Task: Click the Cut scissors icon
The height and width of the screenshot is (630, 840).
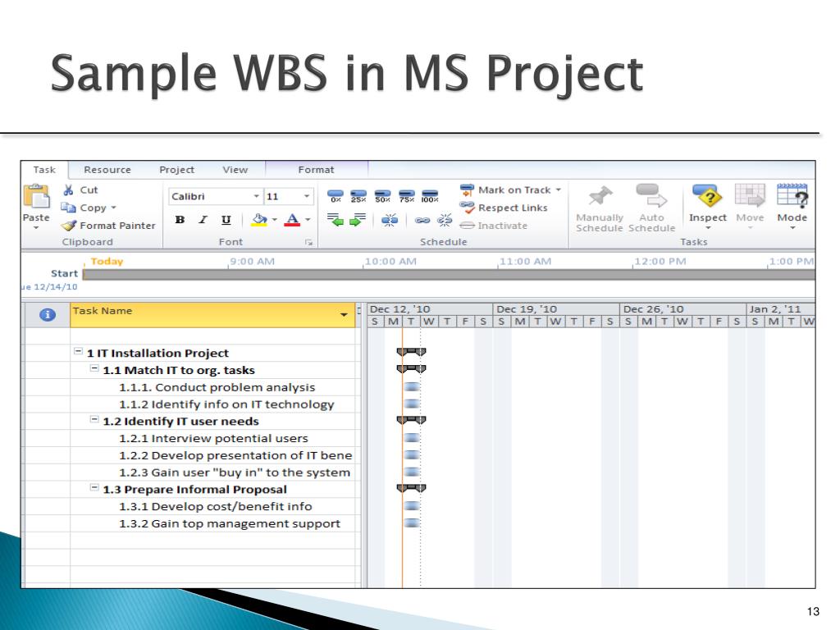Action: pos(69,189)
